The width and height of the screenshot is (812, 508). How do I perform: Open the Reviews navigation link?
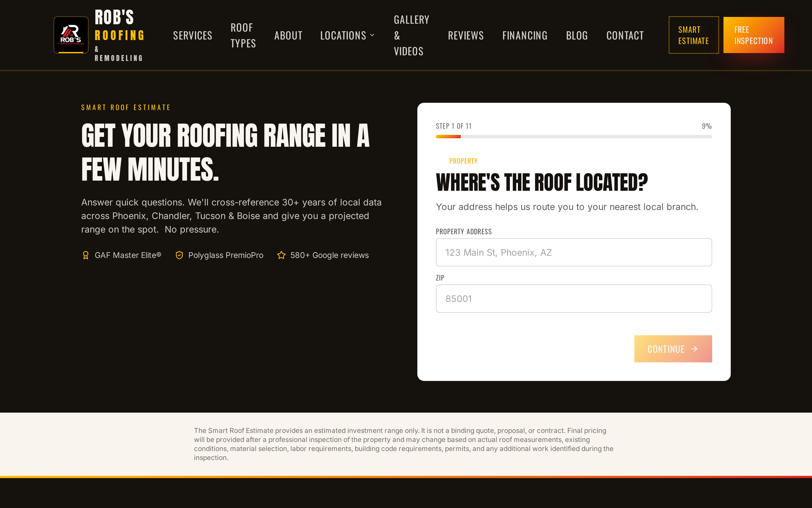[x=466, y=35]
